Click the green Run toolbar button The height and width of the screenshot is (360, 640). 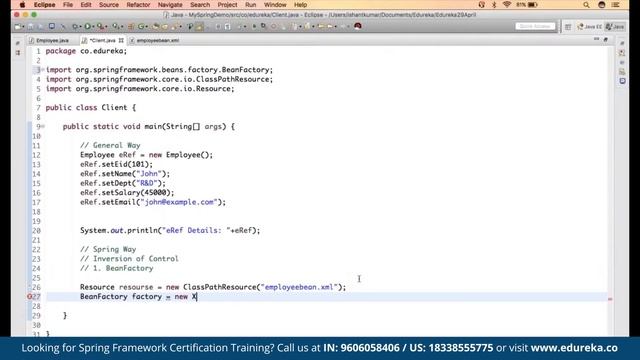tap(87, 27)
